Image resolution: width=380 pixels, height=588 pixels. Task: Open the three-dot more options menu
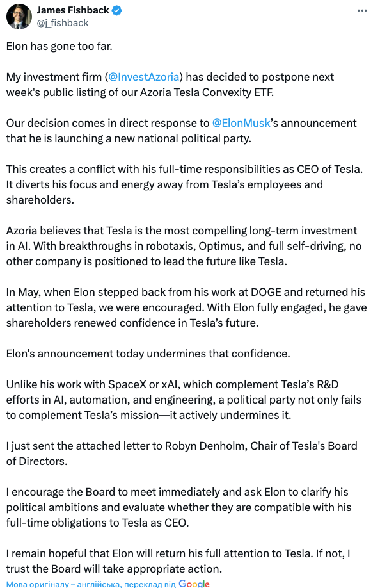[x=362, y=10]
